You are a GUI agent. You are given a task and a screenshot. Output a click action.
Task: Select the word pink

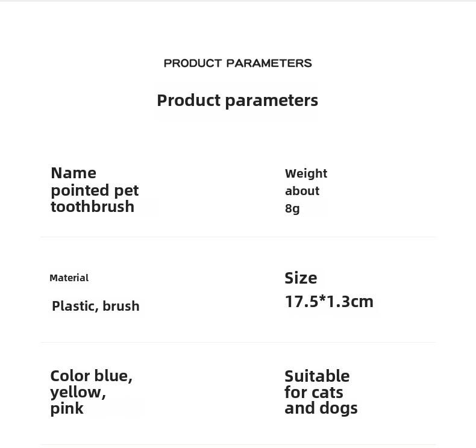pos(67,409)
